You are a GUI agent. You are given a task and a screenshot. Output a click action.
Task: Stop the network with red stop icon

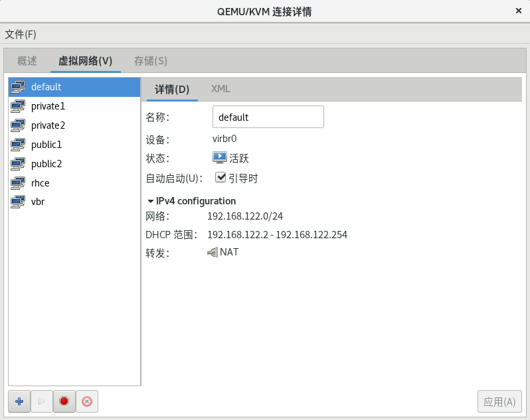click(64, 401)
